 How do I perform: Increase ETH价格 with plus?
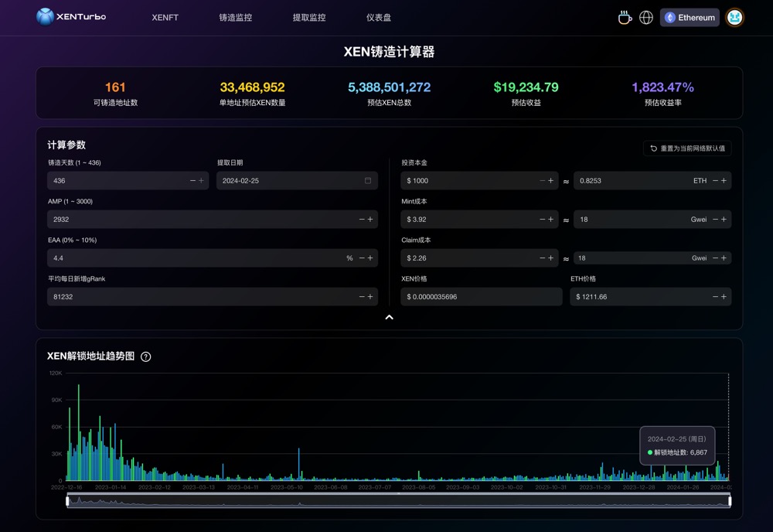tap(724, 296)
